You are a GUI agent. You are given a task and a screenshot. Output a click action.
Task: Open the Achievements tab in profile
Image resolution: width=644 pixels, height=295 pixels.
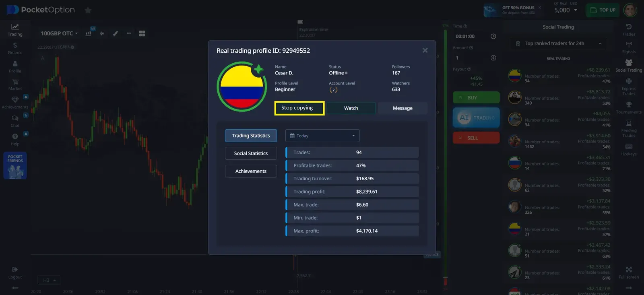(251, 171)
